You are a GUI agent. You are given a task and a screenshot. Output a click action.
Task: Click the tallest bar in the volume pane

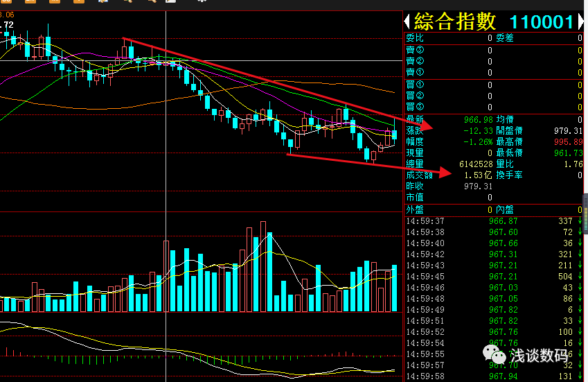tap(263, 266)
